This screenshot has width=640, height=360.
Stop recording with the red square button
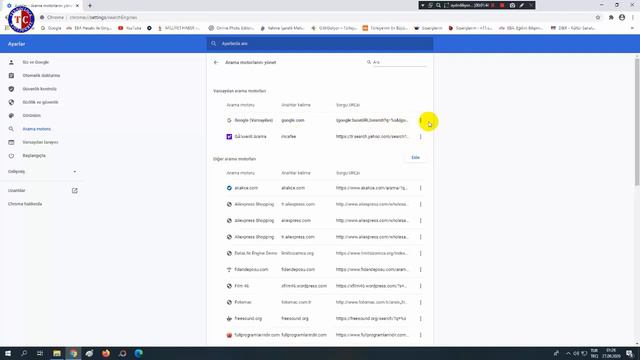tap(502, 5)
